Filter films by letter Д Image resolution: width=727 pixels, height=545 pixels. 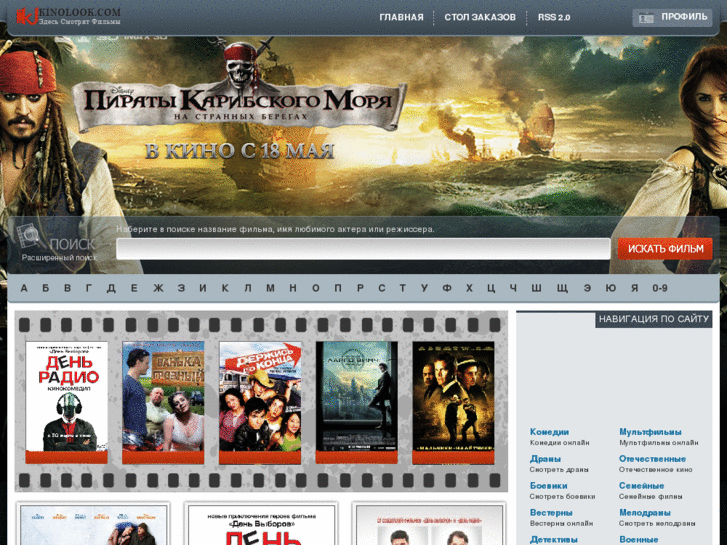tap(111, 289)
